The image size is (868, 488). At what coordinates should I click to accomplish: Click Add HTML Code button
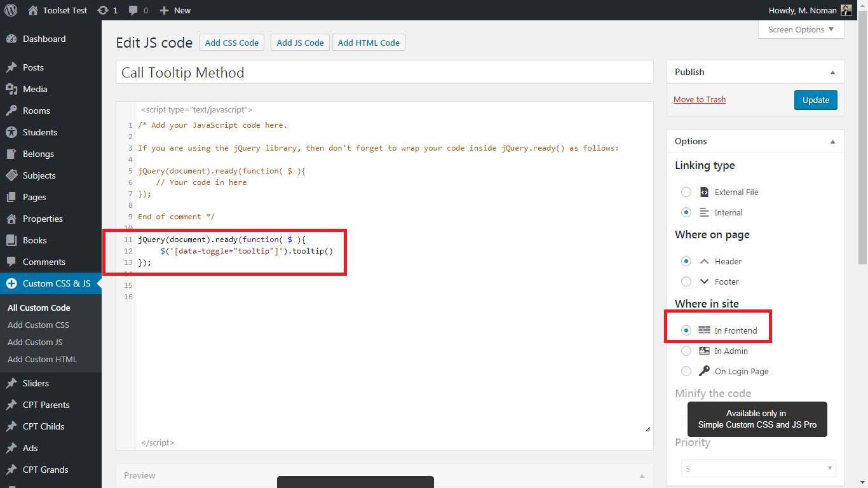[x=369, y=43]
